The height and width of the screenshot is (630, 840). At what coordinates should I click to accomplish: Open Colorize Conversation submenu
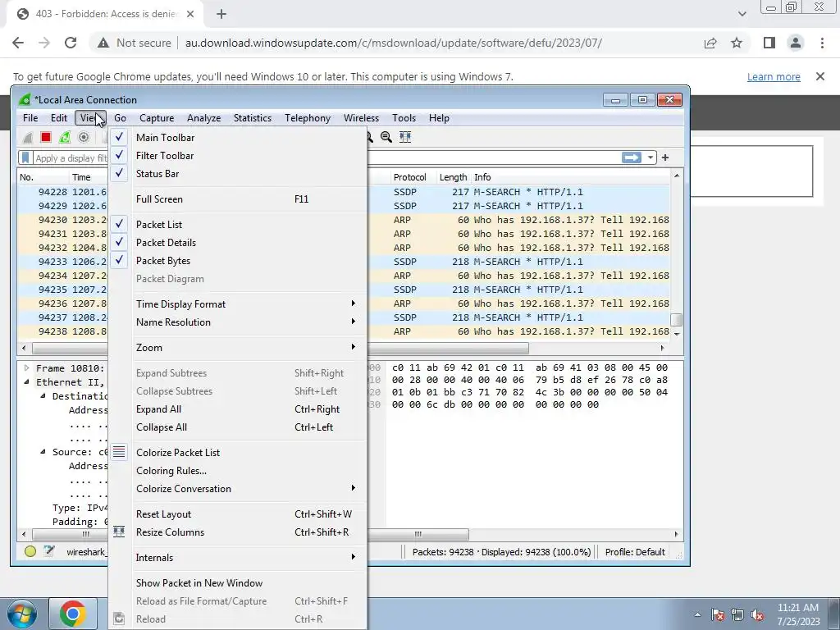click(238, 489)
